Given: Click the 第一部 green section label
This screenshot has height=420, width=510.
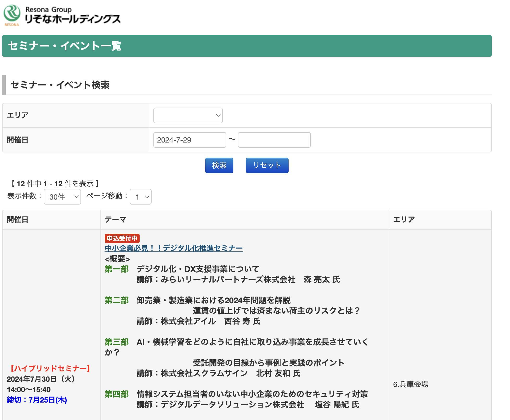Looking at the screenshot, I should point(116,269).
